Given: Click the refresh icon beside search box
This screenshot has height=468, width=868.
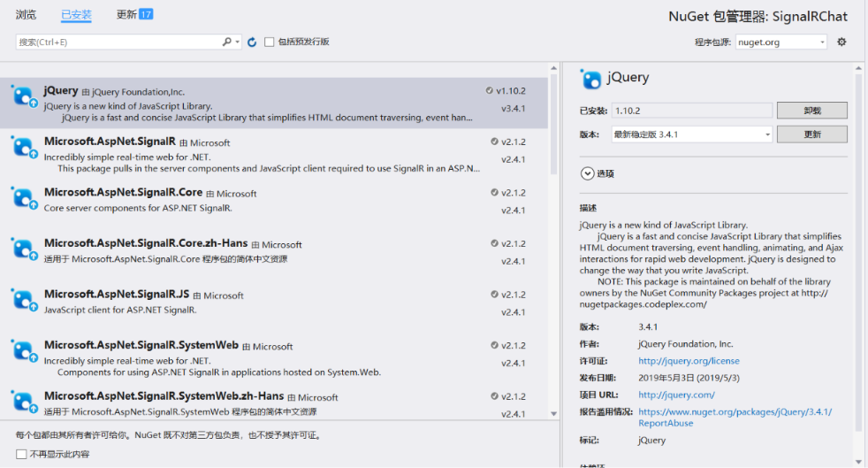Looking at the screenshot, I should pos(252,42).
